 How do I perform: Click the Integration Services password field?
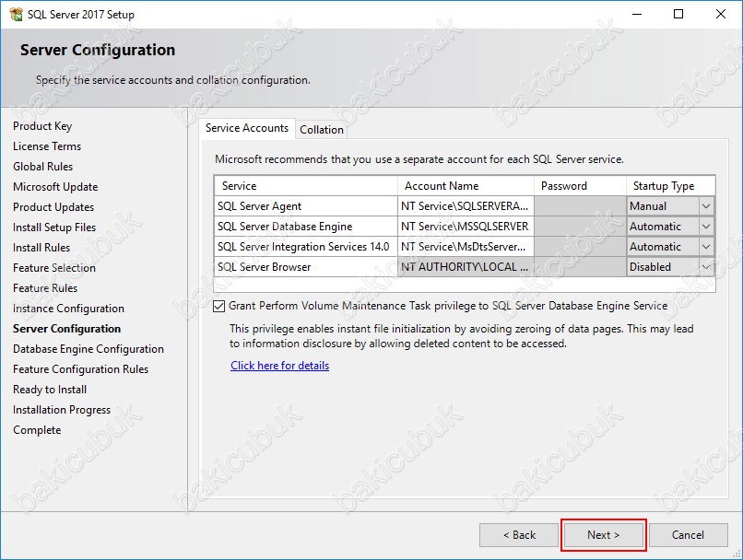[x=580, y=247]
